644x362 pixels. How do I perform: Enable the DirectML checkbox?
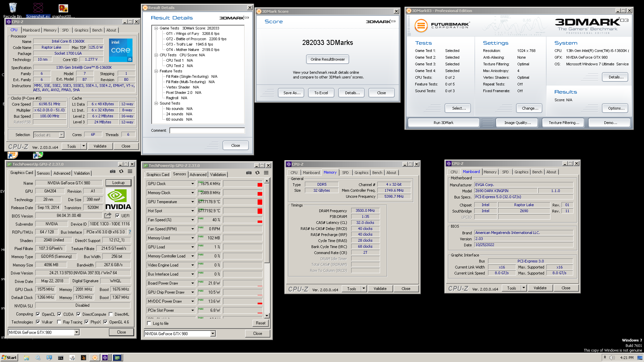(111, 314)
